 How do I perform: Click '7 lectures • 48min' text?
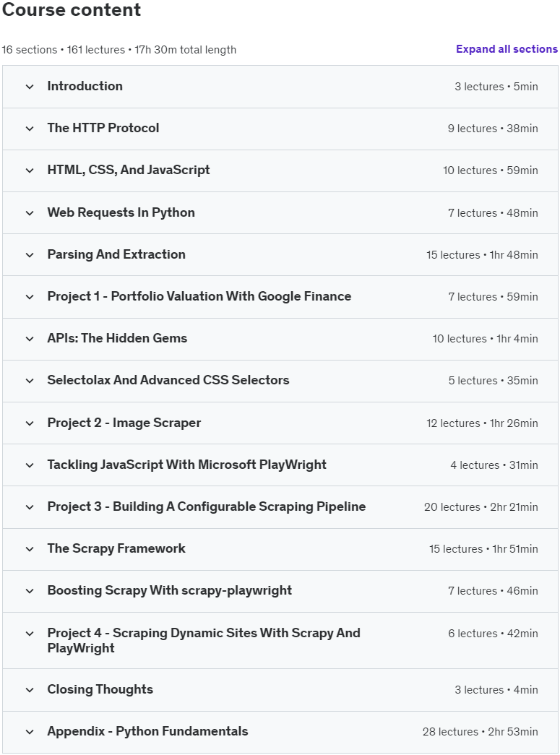[x=493, y=213]
